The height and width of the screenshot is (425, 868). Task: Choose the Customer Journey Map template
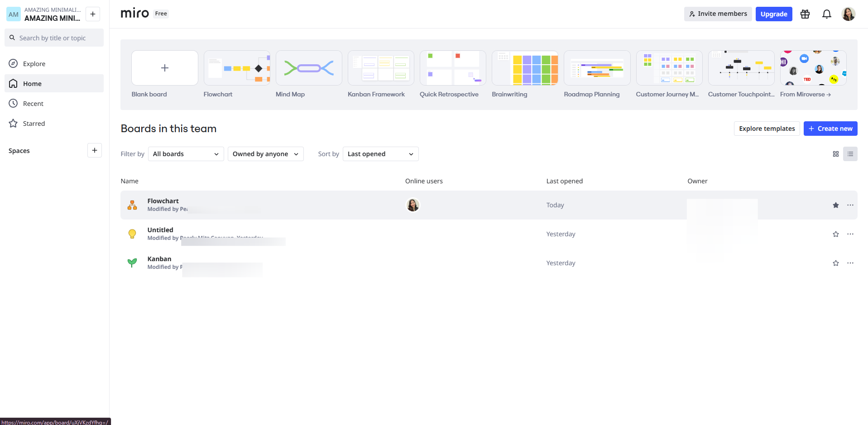(669, 68)
